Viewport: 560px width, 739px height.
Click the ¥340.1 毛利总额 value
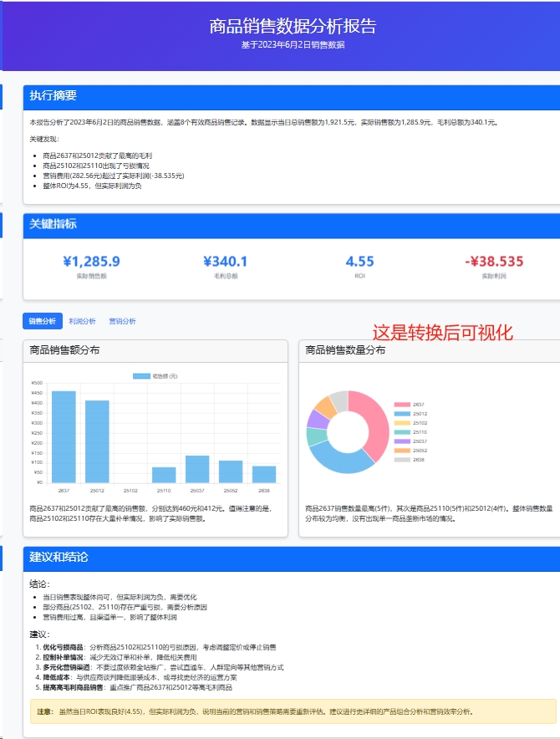click(226, 262)
